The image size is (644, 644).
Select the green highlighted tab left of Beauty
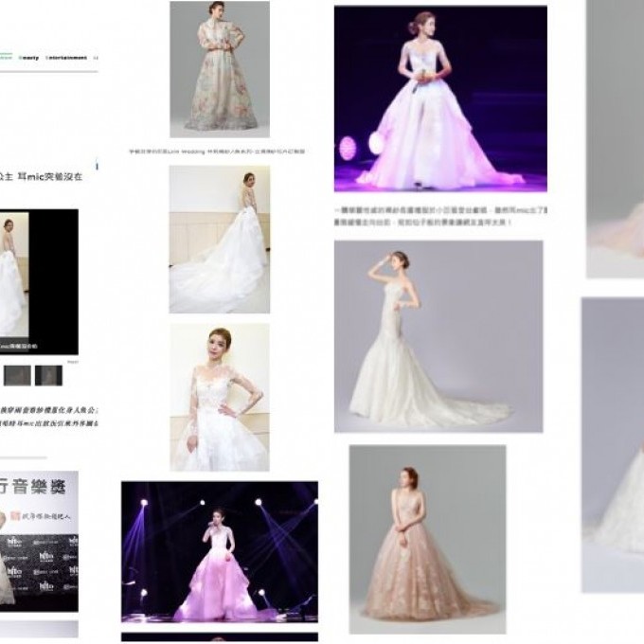coord(5,58)
